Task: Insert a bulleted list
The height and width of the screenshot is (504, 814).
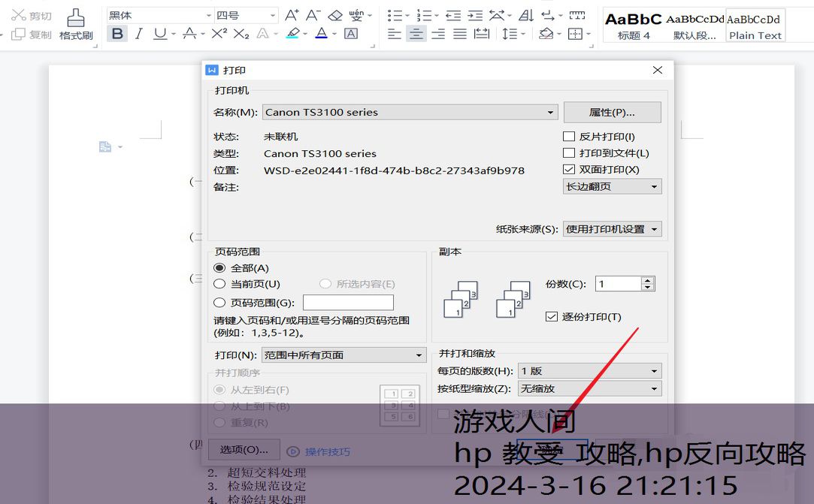Action: click(x=395, y=16)
